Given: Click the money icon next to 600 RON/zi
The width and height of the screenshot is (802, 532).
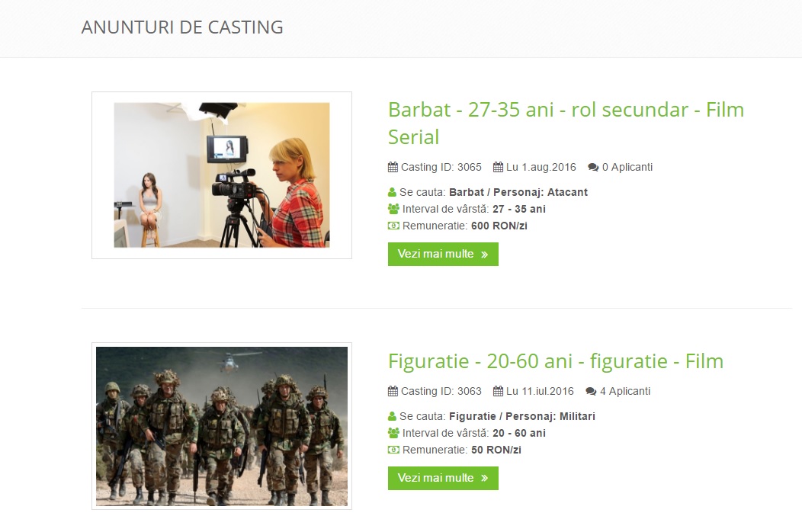Looking at the screenshot, I should tap(393, 226).
